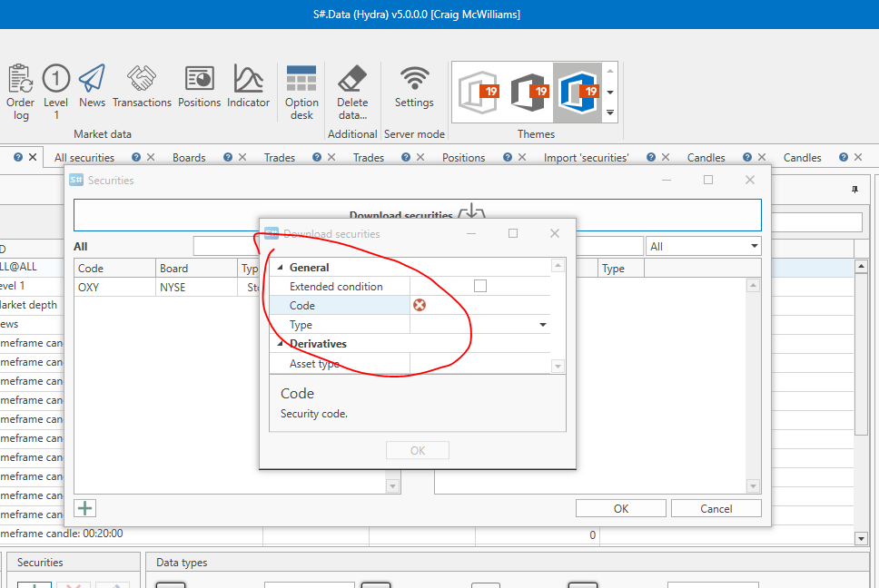
Task: Click the Download securities button
Action: pyautogui.click(x=417, y=215)
